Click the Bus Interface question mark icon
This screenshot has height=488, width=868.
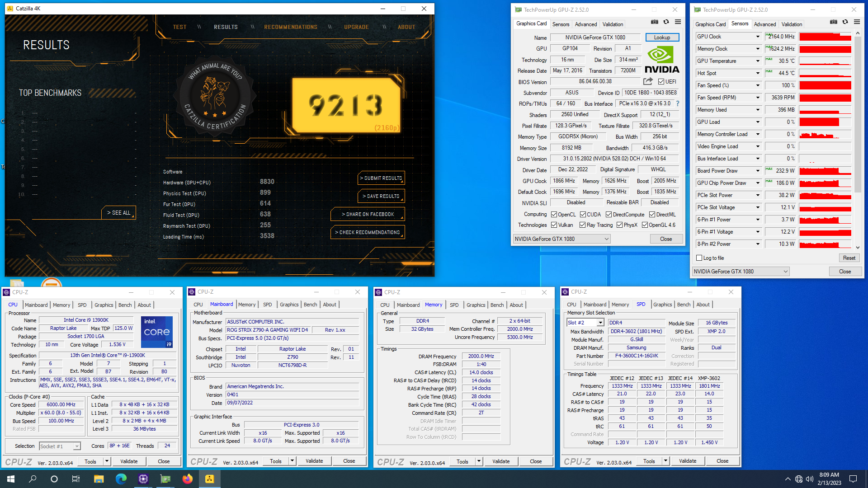click(x=677, y=103)
